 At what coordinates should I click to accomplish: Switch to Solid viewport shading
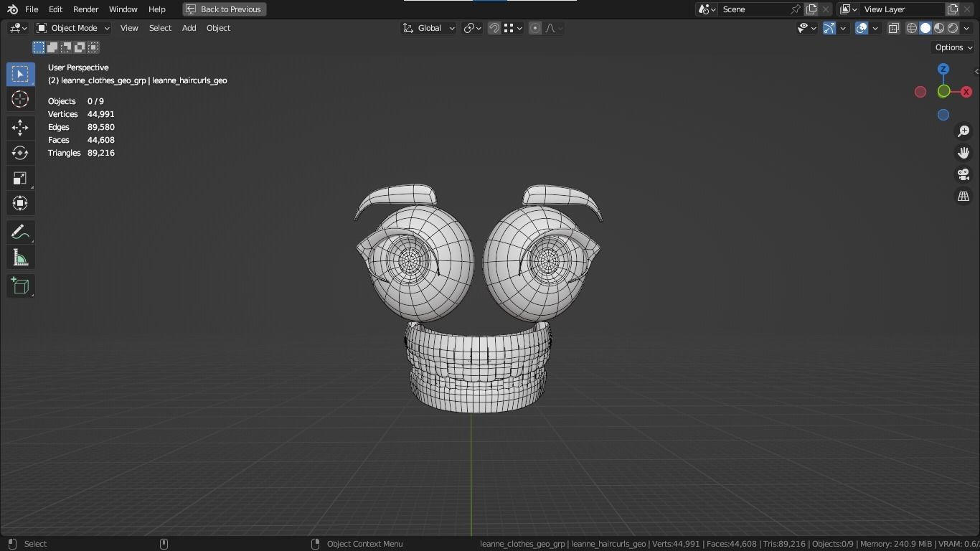(x=925, y=28)
